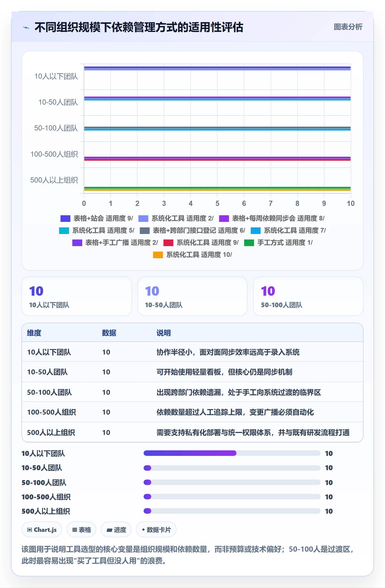Click the 100-500人组织 progress bar
Viewport: 385px width, 588px height.
click(x=232, y=497)
